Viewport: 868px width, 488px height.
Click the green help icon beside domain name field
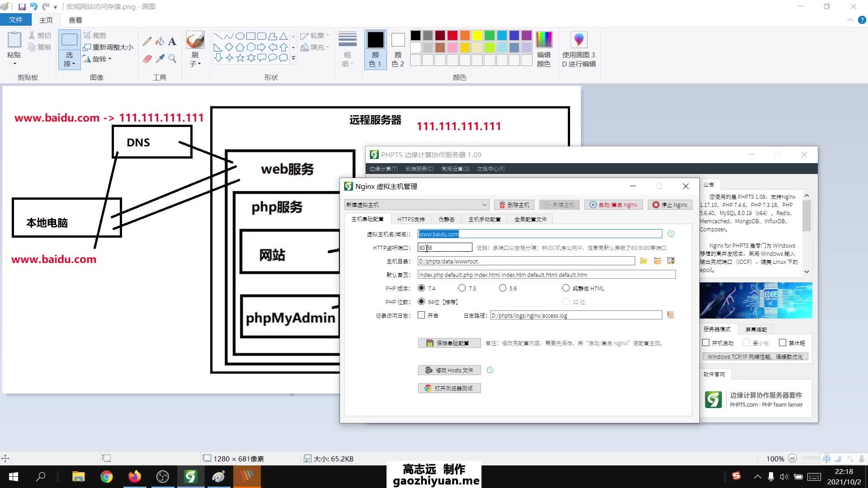[x=671, y=234]
